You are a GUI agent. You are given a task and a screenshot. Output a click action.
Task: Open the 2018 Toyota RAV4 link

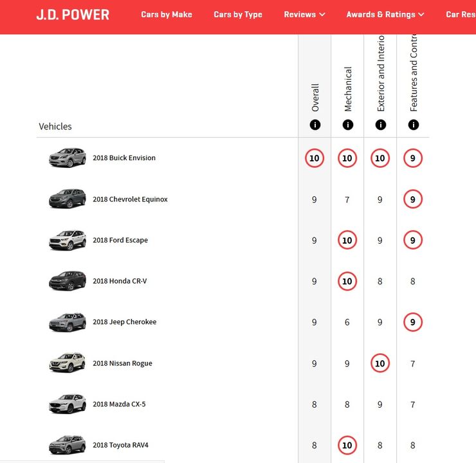[x=120, y=445]
